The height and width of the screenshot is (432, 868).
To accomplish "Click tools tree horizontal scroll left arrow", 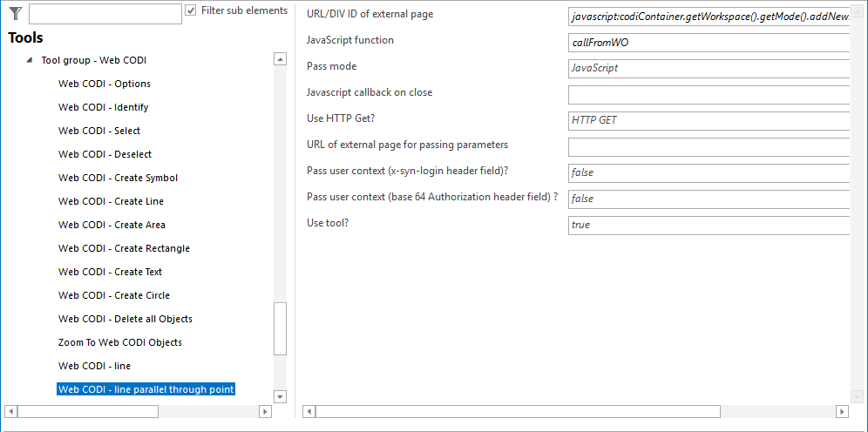I will coord(10,412).
